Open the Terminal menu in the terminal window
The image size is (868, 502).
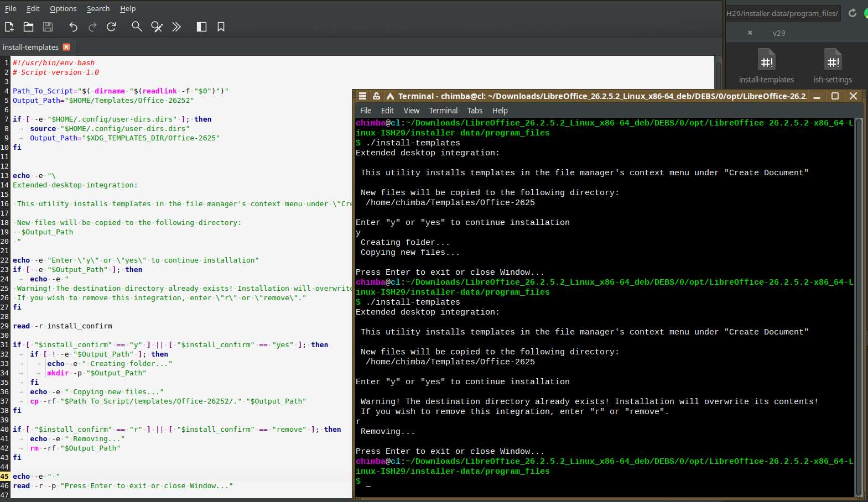(443, 111)
